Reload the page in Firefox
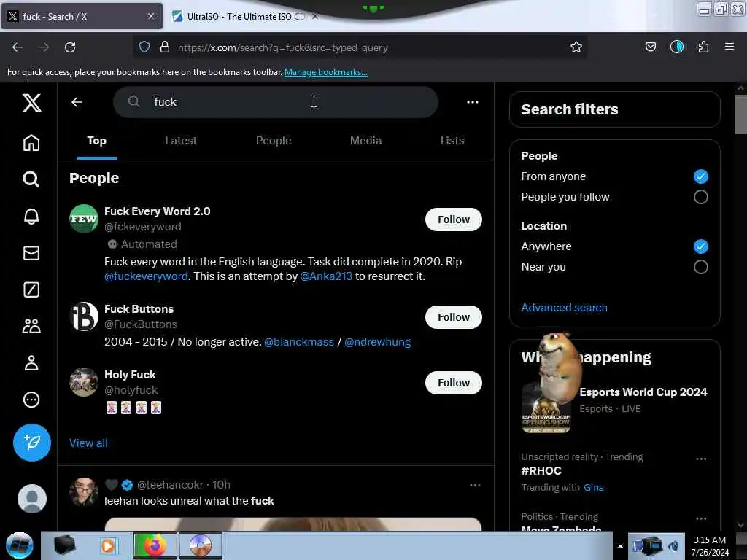This screenshot has height=560, width=747. (70, 47)
